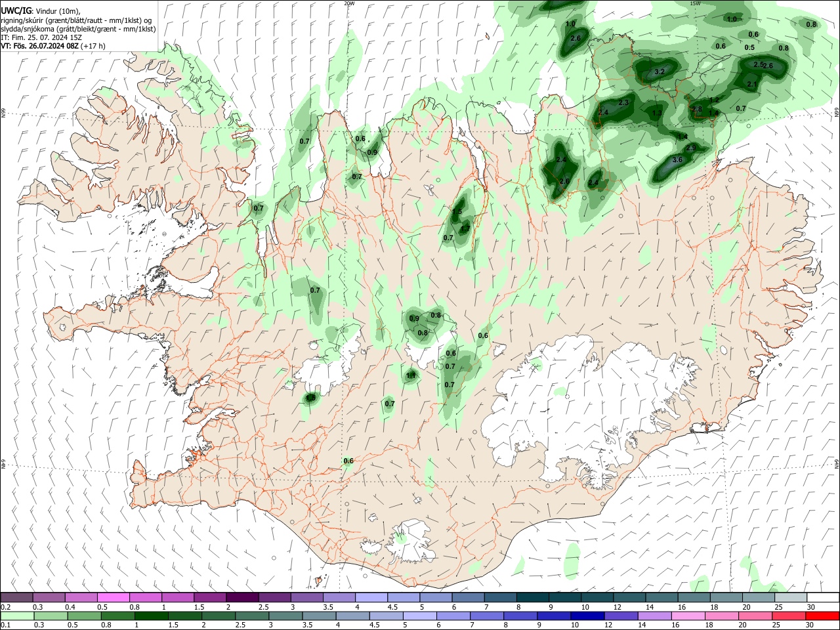The height and width of the screenshot is (630, 840).
Task: Click the 0.5 precipitation value on the map
Action: click(749, 47)
